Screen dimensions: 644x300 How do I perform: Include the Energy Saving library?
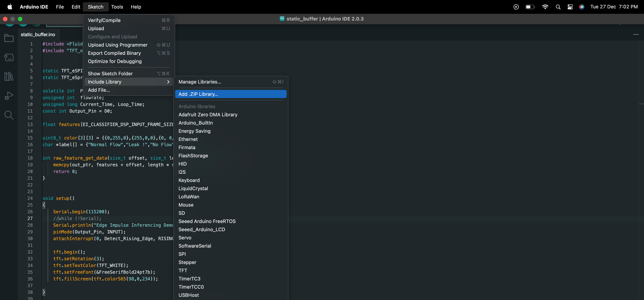(231, 131)
